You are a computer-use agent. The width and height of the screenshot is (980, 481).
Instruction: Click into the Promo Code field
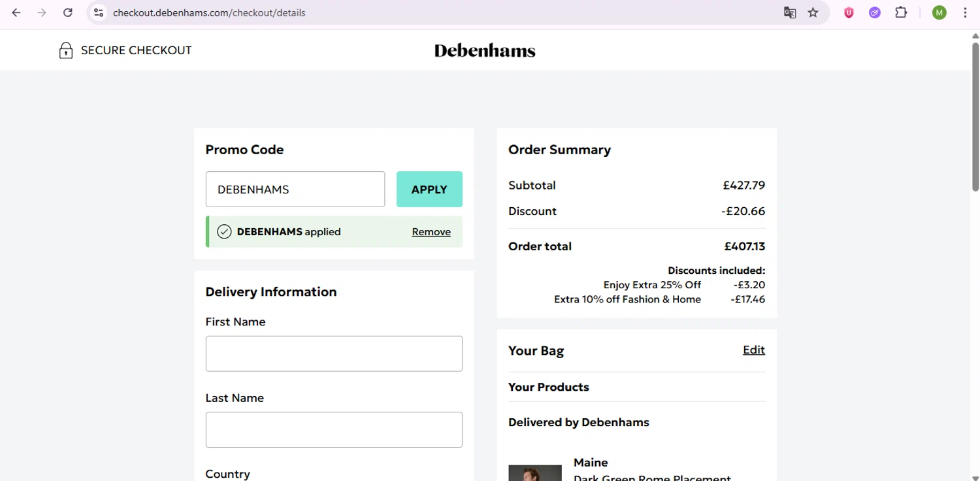[x=295, y=190]
